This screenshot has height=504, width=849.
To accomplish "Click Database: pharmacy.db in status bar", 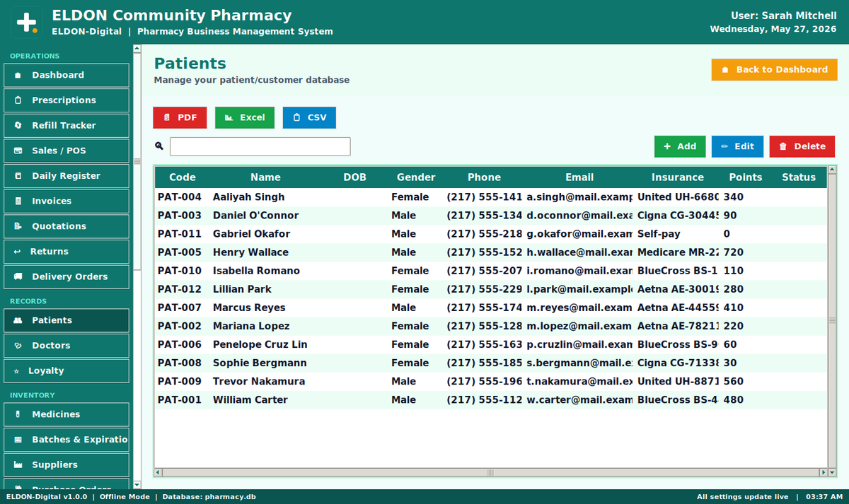I will 209,497.
